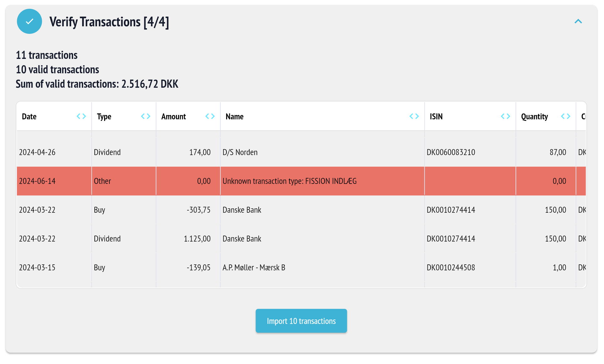Click the -303,75 amount cell
Screen dimensions: 604x364
[188, 210]
